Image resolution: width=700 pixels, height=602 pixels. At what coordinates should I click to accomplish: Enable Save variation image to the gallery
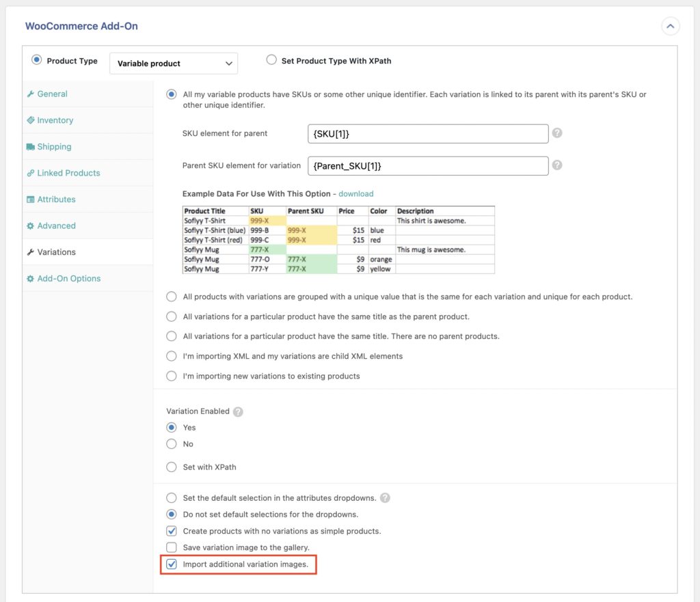pos(172,547)
